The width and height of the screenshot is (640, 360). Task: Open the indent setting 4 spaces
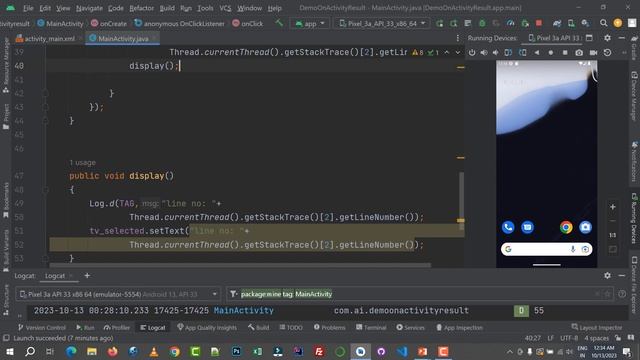(x=596, y=338)
